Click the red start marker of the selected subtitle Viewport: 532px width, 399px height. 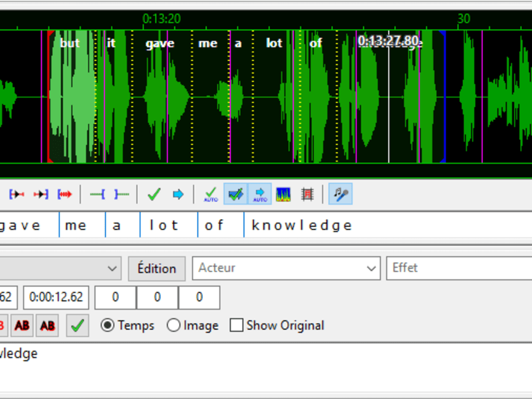[x=49, y=97]
